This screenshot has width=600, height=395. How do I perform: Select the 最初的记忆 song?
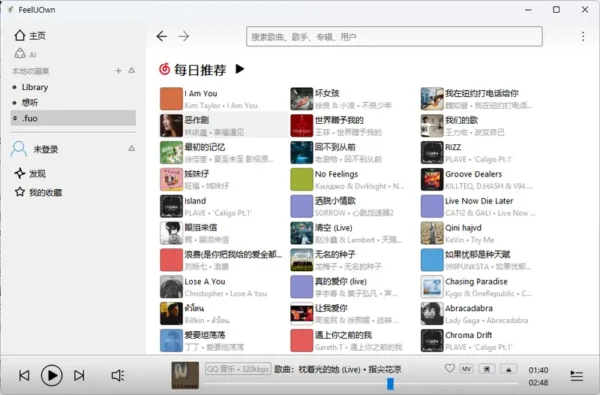223,152
